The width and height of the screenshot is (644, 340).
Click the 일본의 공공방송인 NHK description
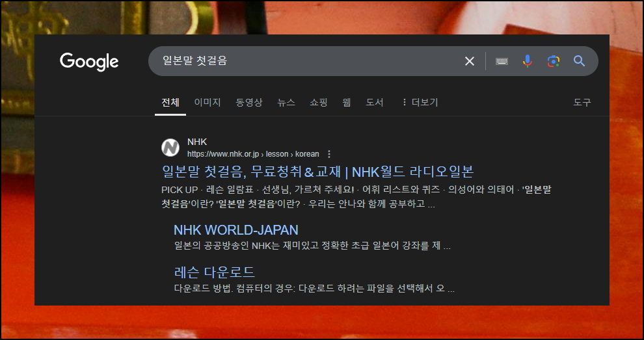pos(312,246)
